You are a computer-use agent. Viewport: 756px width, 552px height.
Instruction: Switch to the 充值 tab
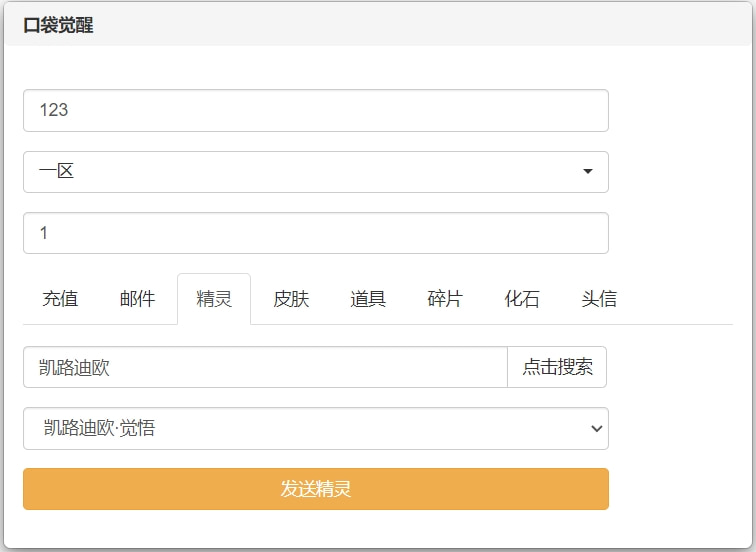click(60, 299)
